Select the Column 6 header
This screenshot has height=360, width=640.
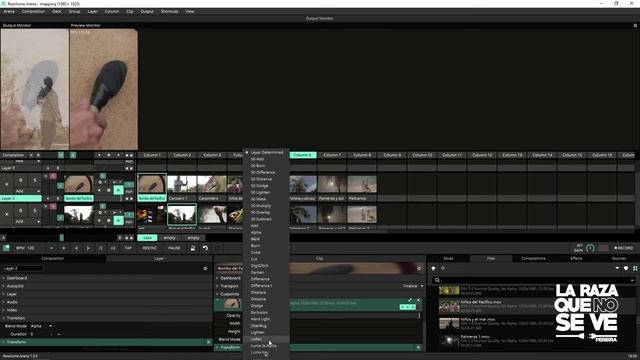pos(302,155)
